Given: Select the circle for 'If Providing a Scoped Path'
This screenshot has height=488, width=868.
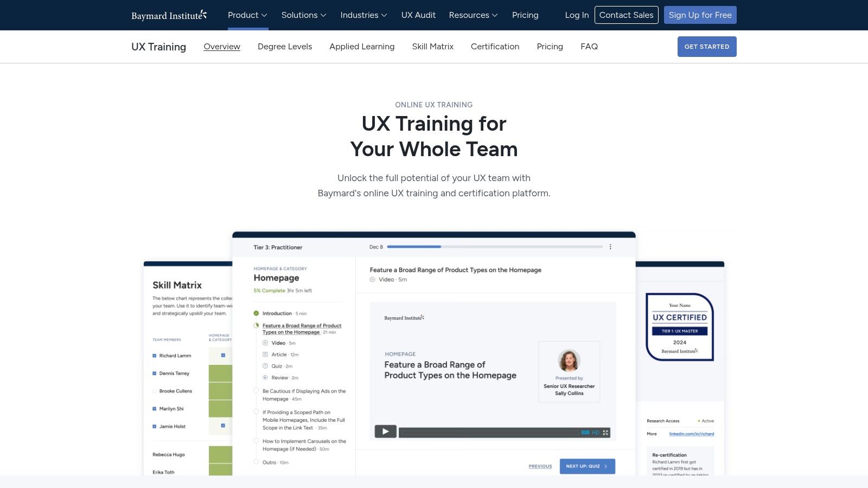Looking at the screenshot, I should pyautogui.click(x=256, y=412).
